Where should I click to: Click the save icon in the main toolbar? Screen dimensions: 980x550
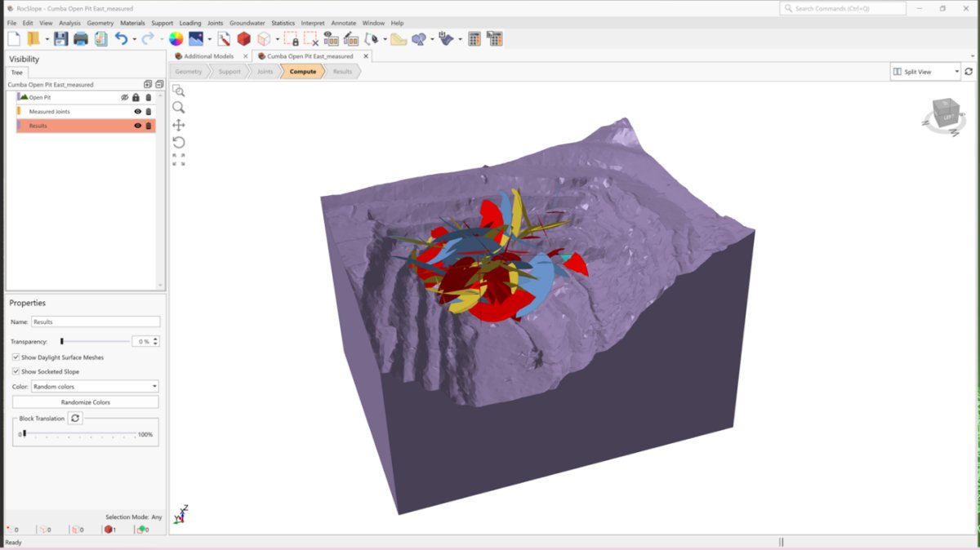pos(60,38)
